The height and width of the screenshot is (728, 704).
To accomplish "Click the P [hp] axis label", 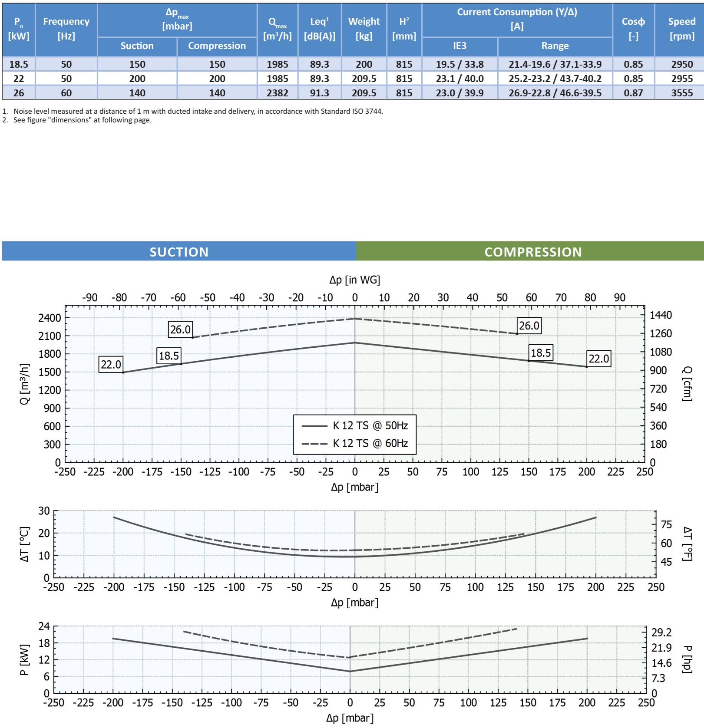I will pos(687,659).
